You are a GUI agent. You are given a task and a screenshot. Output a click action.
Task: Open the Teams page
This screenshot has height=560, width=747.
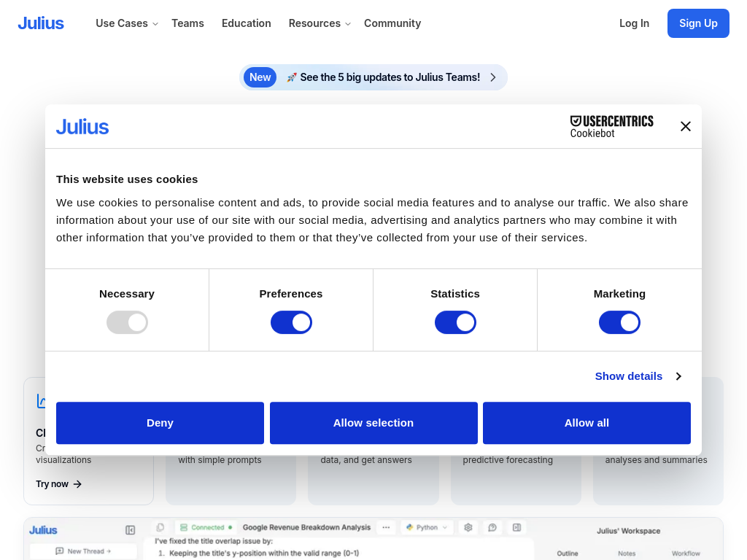187,23
